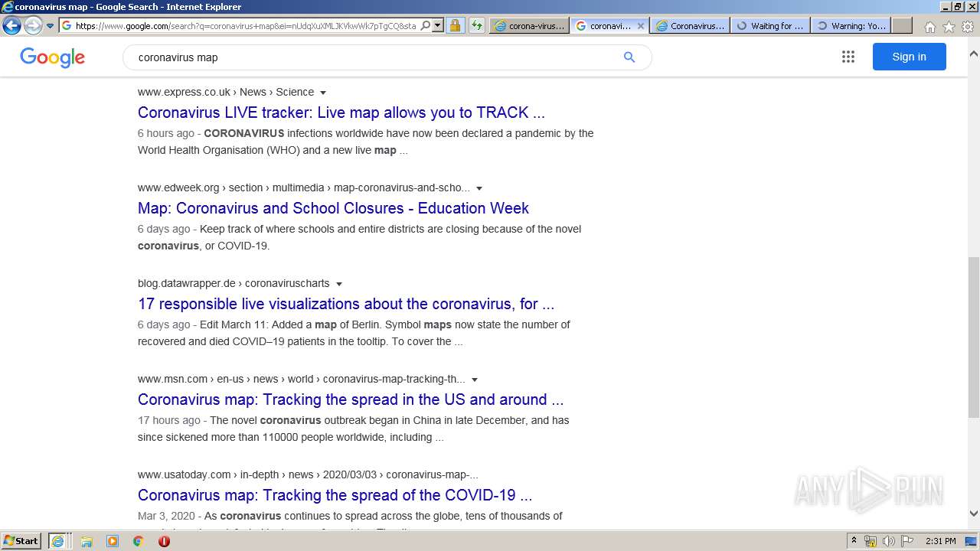Click scrollbar down arrow

point(974,514)
